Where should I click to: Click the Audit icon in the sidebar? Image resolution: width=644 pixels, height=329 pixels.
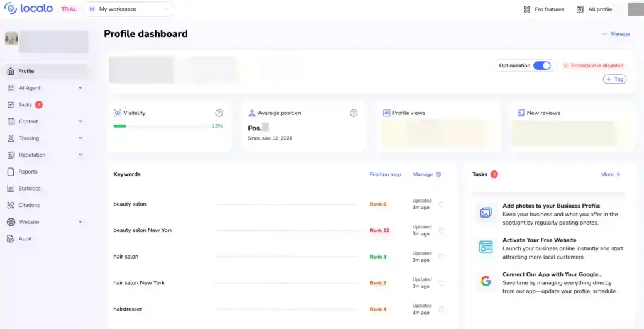pos(11,238)
